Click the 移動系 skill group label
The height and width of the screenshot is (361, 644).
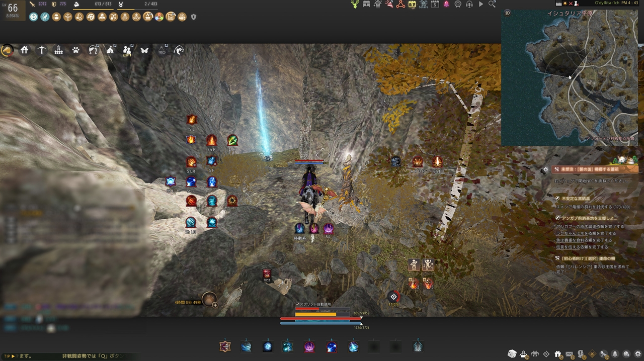click(300, 238)
